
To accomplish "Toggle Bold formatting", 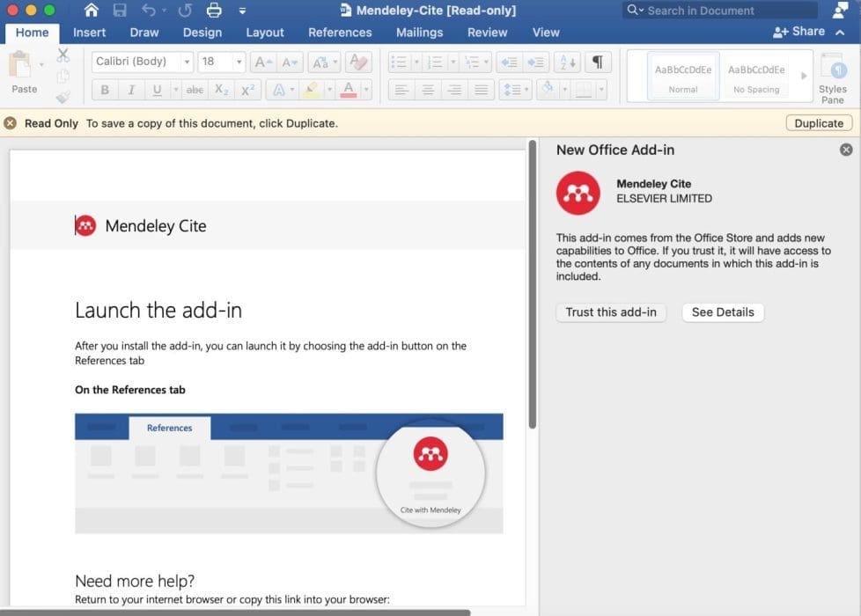I will (x=105, y=89).
